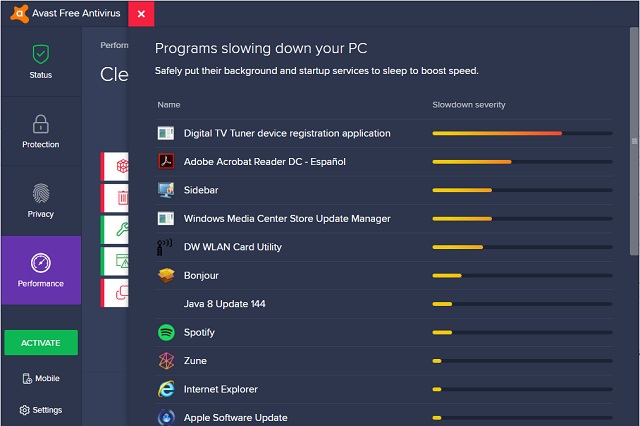Select Digital TV Tuner device registration application
640x426 pixels.
click(x=287, y=133)
